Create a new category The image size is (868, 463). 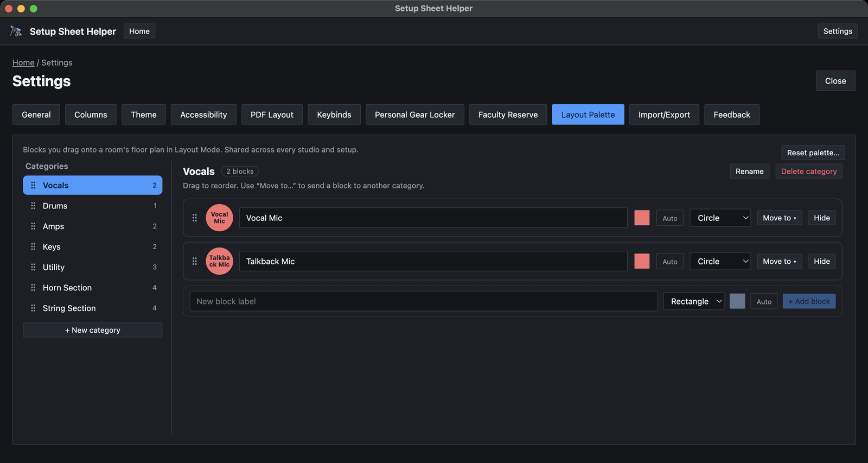[x=93, y=330]
